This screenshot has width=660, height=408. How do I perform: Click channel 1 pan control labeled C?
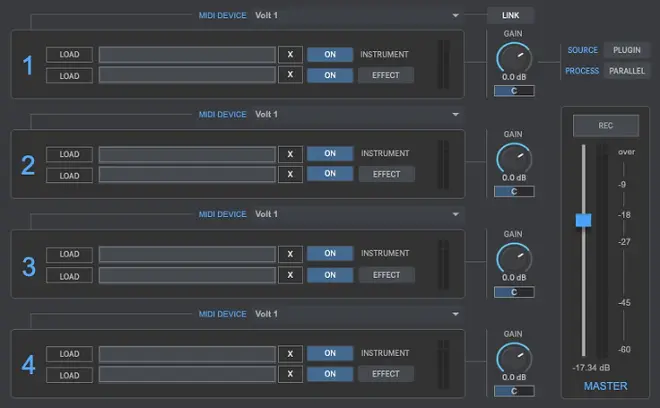coord(514,91)
